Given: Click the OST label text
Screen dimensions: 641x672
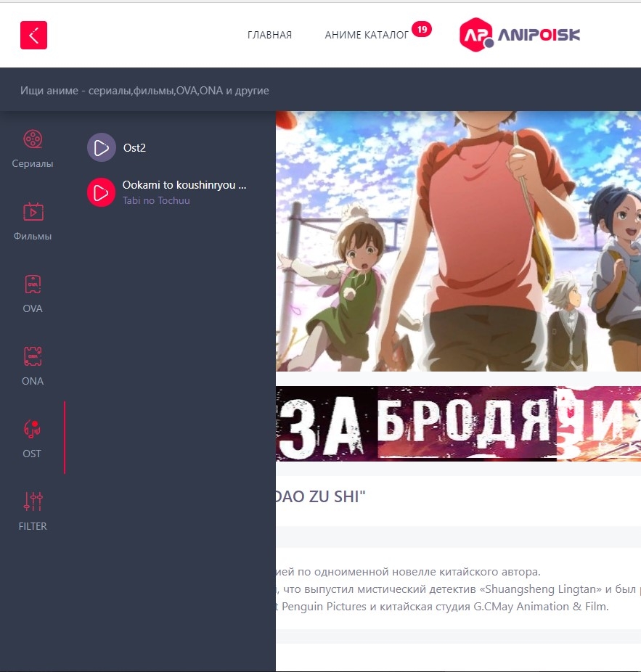Looking at the screenshot, I should 32,454.
